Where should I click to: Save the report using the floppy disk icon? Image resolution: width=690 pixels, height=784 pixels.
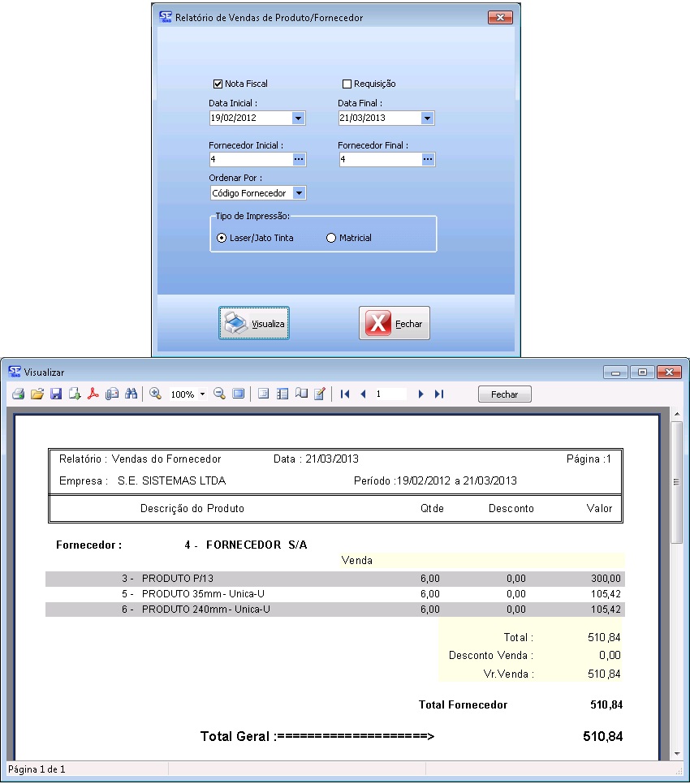56,394
